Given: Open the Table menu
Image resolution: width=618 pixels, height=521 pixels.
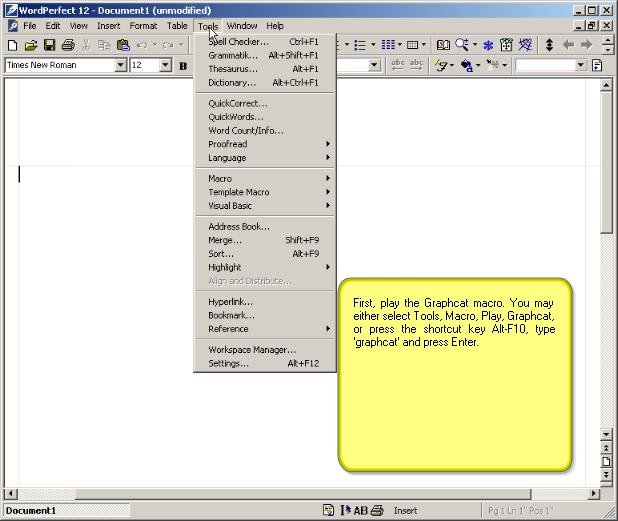Looking at the screenshot, I should (177, 26).
